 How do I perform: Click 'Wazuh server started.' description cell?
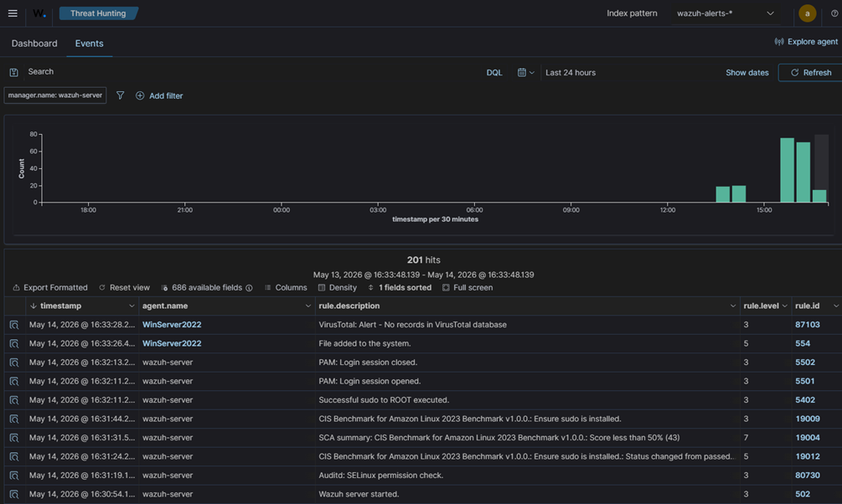(527, 494)
